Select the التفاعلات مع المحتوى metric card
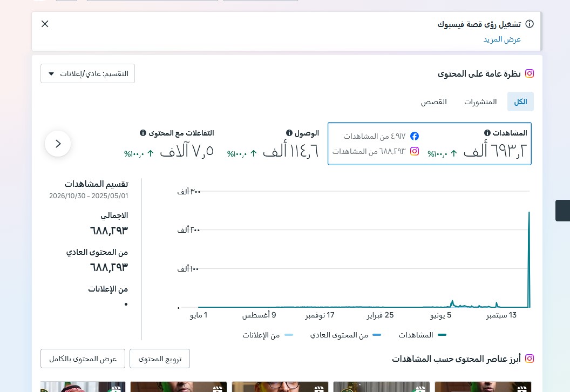Image resolution: width=570 pixels, height=392 pixels. click(x=169, y=144)
